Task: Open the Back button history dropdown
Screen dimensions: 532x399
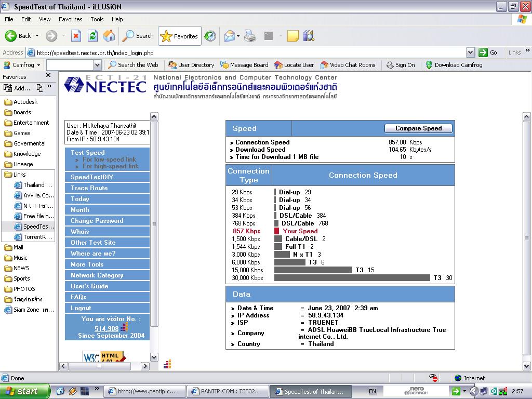Action: (37, 36)
